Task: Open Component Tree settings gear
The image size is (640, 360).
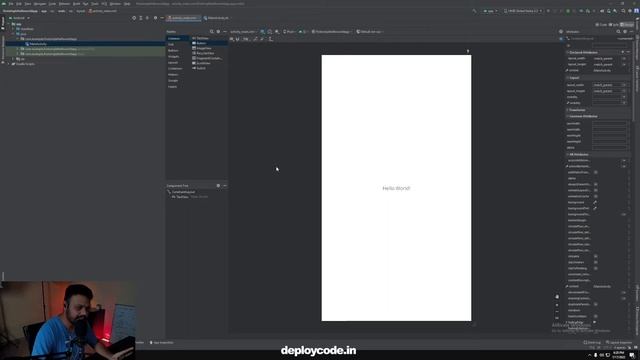Action: coord(218,186)
